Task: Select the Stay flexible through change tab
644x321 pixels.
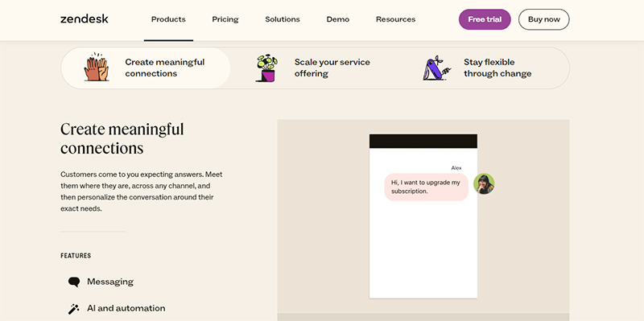Action: tap(485, 68)
